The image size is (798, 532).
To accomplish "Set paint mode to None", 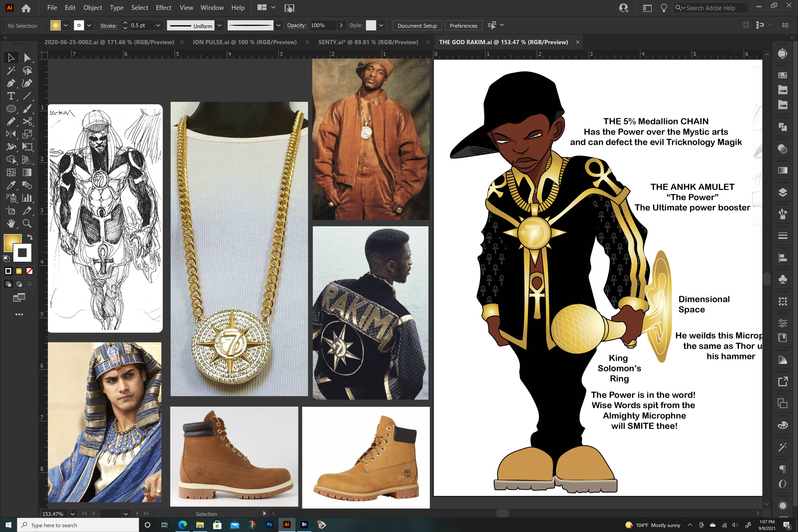I will [29, 271].
